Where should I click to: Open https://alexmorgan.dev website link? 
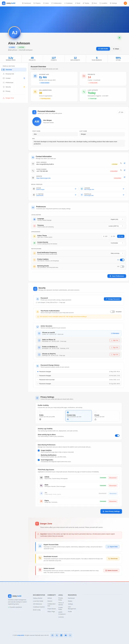43,178
